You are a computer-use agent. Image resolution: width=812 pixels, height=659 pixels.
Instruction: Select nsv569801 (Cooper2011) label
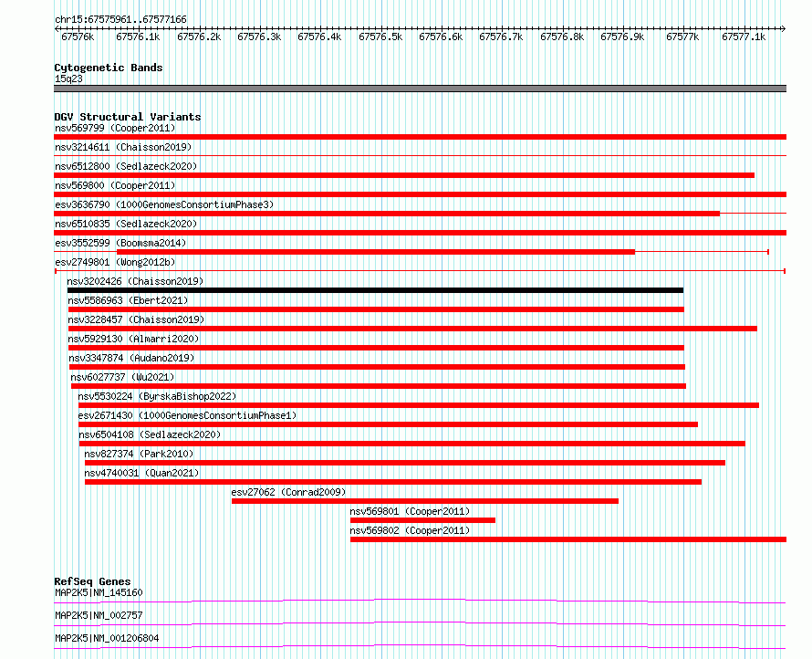click(410, 511)
